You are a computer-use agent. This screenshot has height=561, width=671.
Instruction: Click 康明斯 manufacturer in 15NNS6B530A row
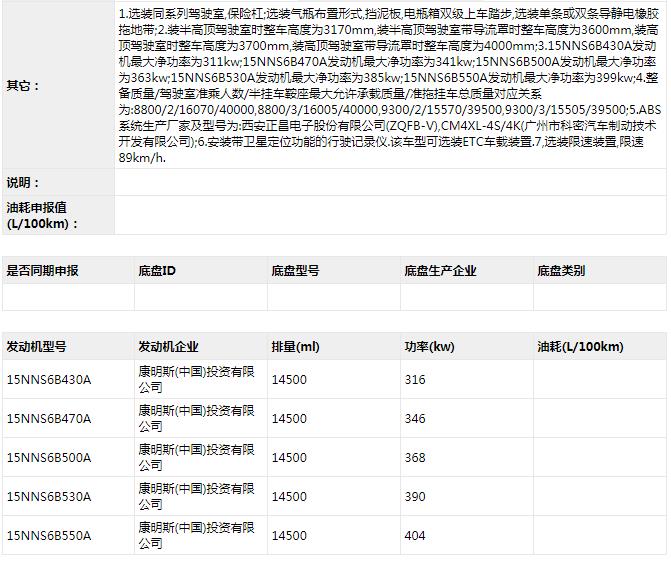point(196,496)
